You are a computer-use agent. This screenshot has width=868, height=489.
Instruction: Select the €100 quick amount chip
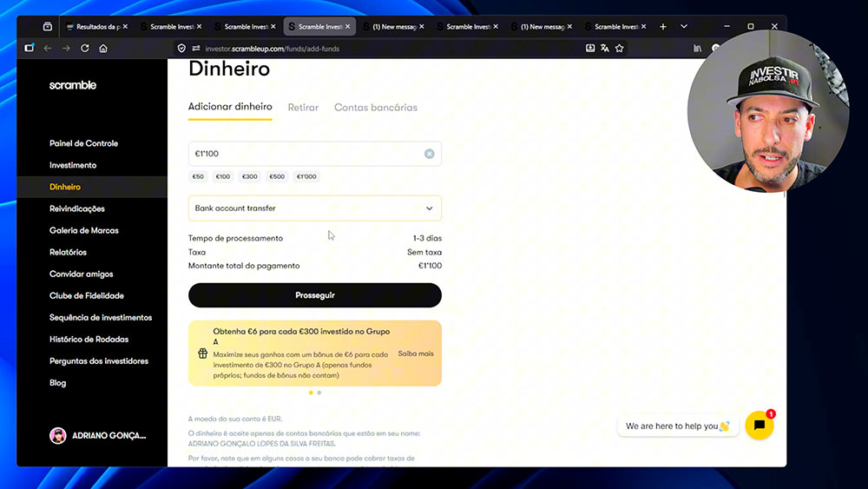223,176
